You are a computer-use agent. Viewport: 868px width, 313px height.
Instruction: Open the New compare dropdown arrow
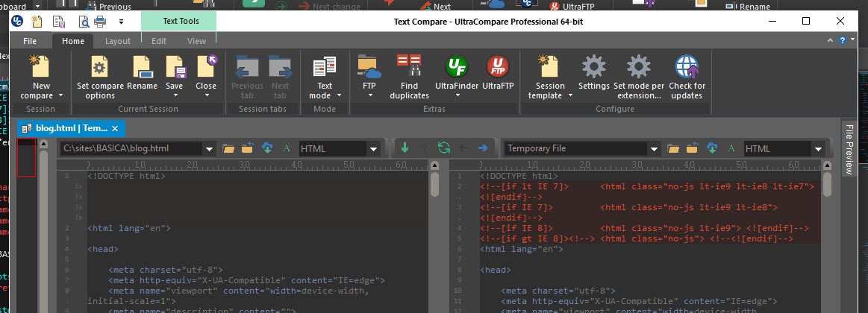coord(60,95)
